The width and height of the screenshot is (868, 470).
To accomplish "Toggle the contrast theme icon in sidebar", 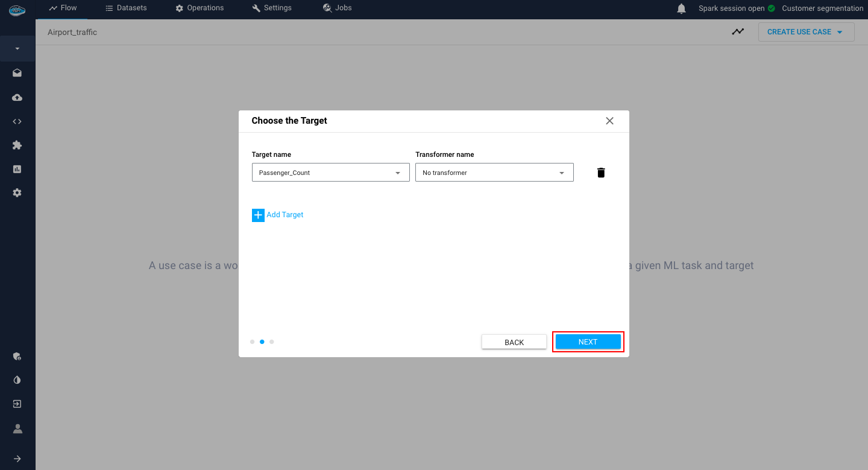I will point(17,380).
